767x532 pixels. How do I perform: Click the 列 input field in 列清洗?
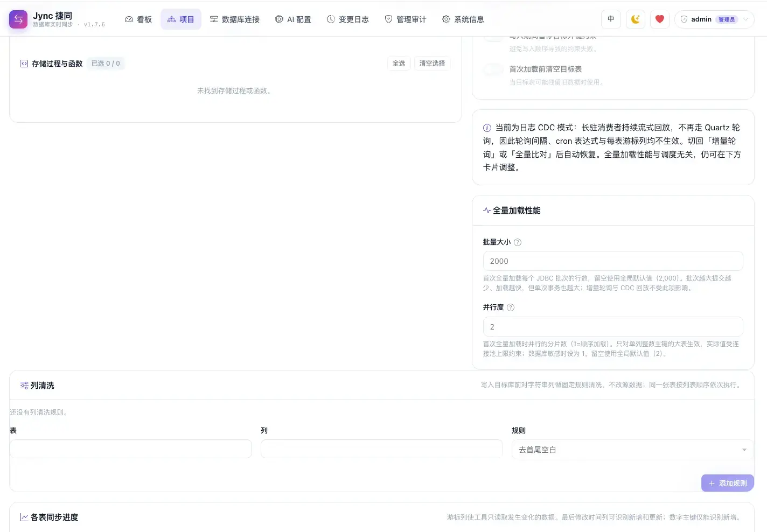382,449
